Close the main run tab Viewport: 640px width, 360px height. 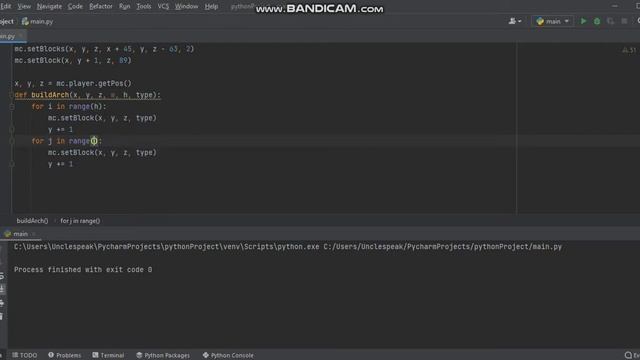[x=34, y=234]
